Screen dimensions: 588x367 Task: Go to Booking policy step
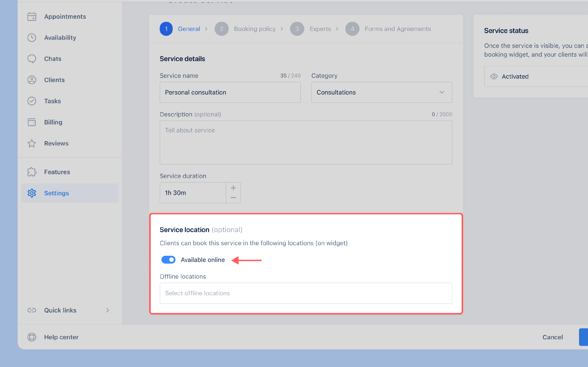(254, 29)
